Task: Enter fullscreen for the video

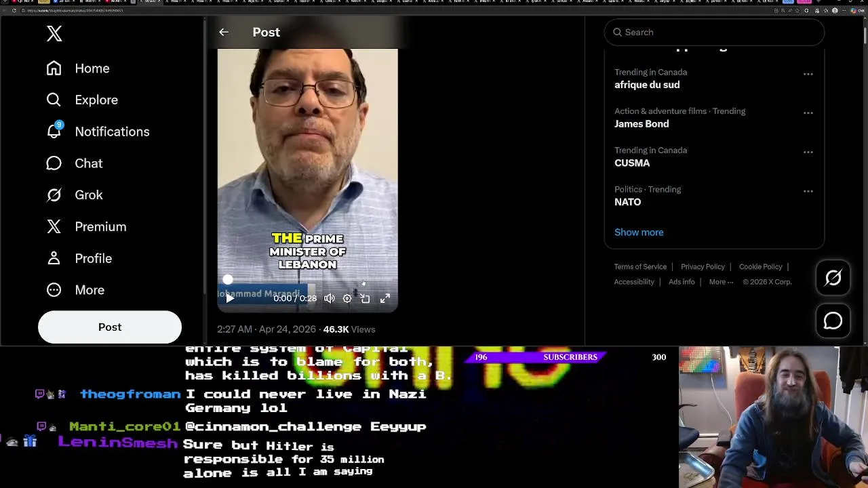Action: click(384, 298)
